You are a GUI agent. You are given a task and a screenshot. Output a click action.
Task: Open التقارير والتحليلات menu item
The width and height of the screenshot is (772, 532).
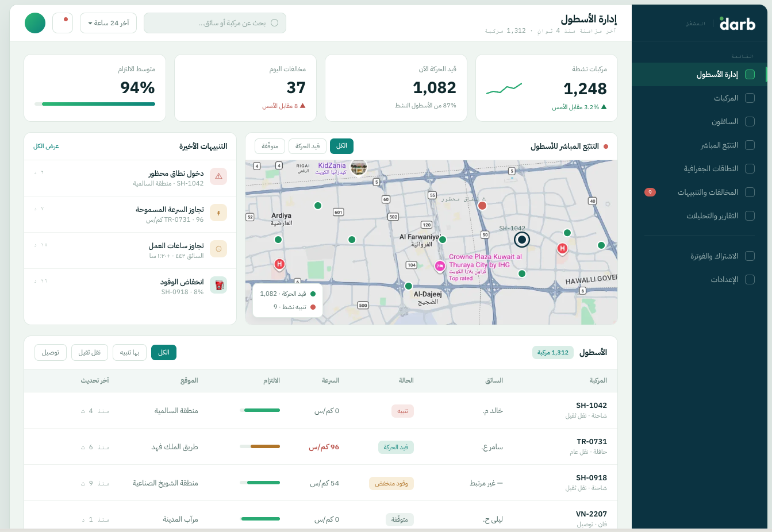700,215
